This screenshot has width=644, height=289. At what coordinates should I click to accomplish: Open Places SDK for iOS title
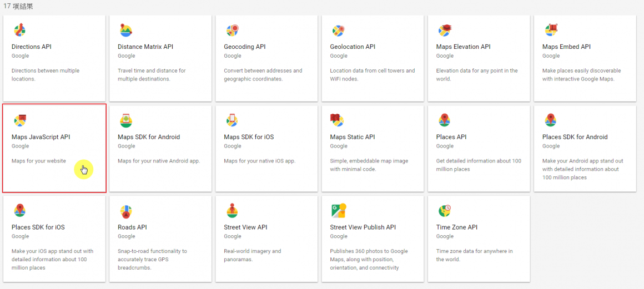tap(38, 227)
